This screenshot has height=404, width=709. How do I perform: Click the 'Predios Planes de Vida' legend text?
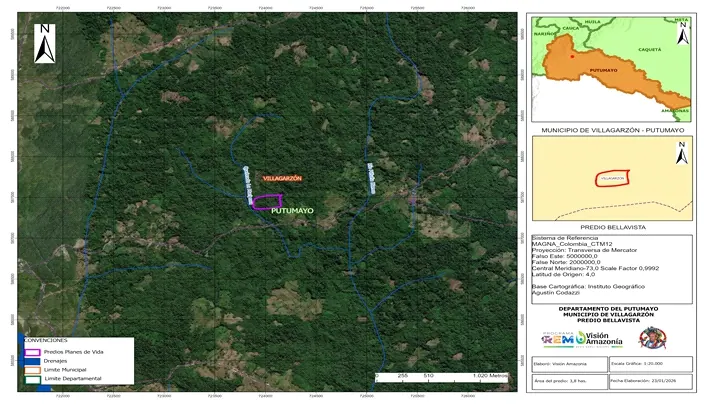tap(73, 352)
